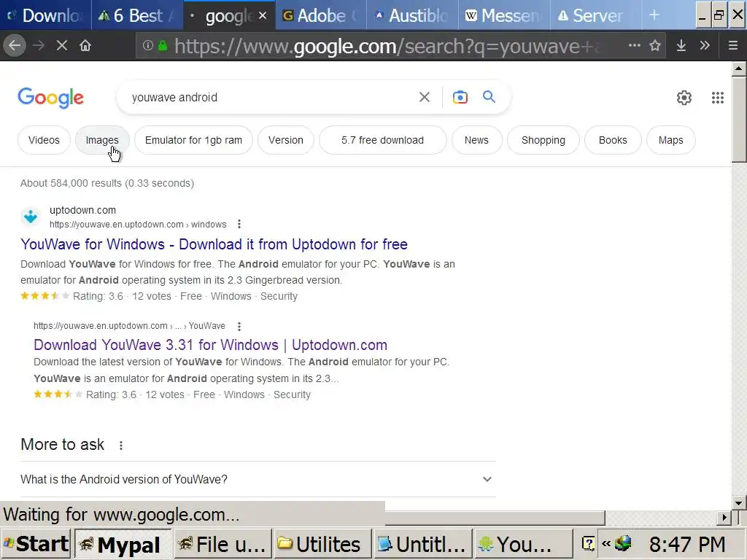The width and height of the screenshot is (747, 560).
Task: Filter results by Books
Action: pyautogui.click(x=613, y=140)
